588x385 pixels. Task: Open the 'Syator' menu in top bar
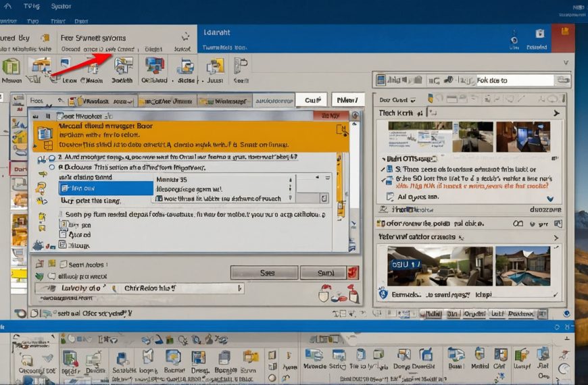tap(61, 6)
